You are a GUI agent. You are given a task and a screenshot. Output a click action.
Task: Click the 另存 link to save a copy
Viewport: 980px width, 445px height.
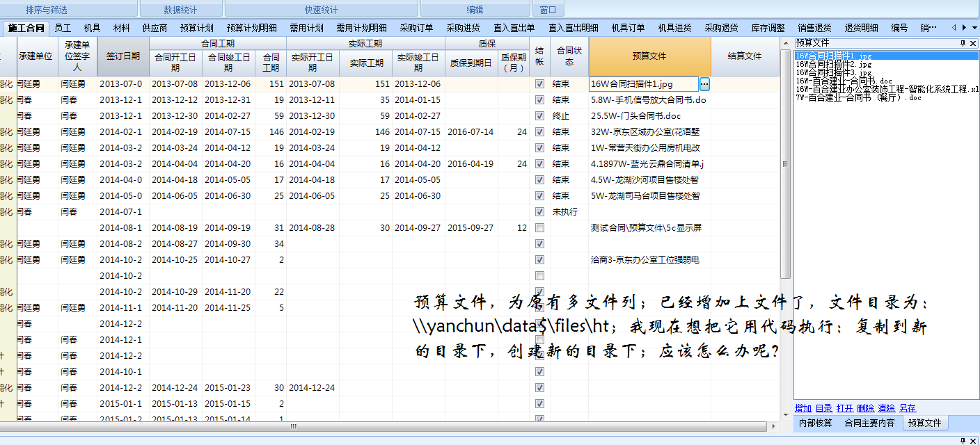[x=907, y=408]
